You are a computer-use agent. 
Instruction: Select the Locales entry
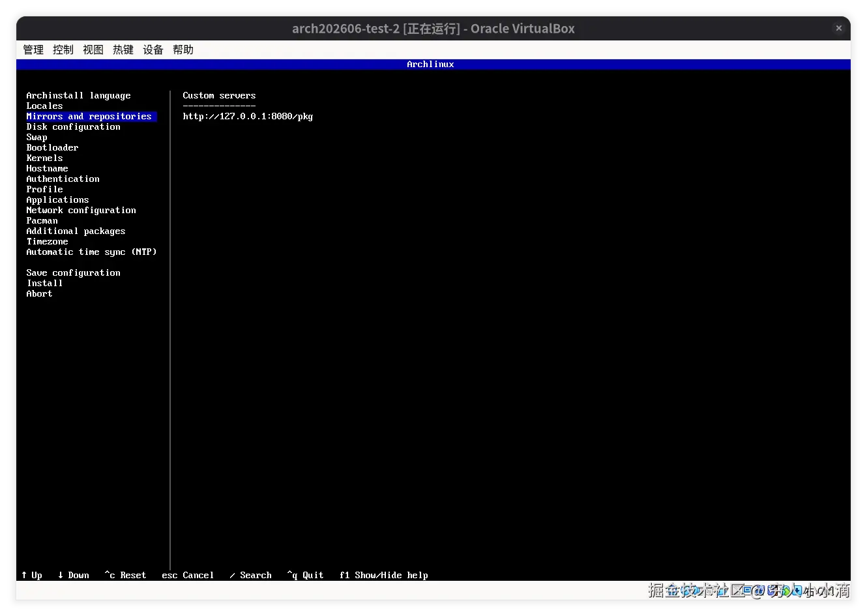tap(44, 106)
